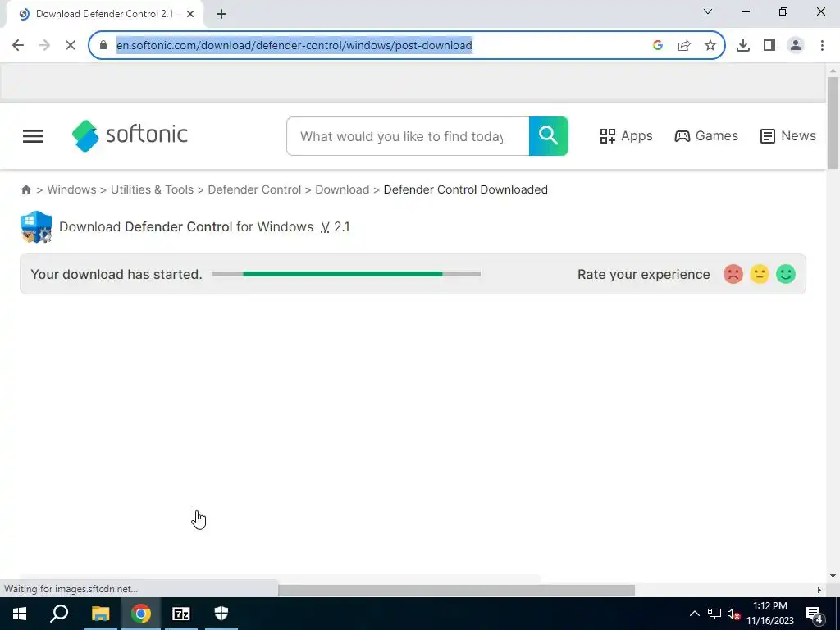The height and width of the screenshot is (630, 840).
Task: Open Defender Control breadcrumb link
Action: click(x=254, y=189)
